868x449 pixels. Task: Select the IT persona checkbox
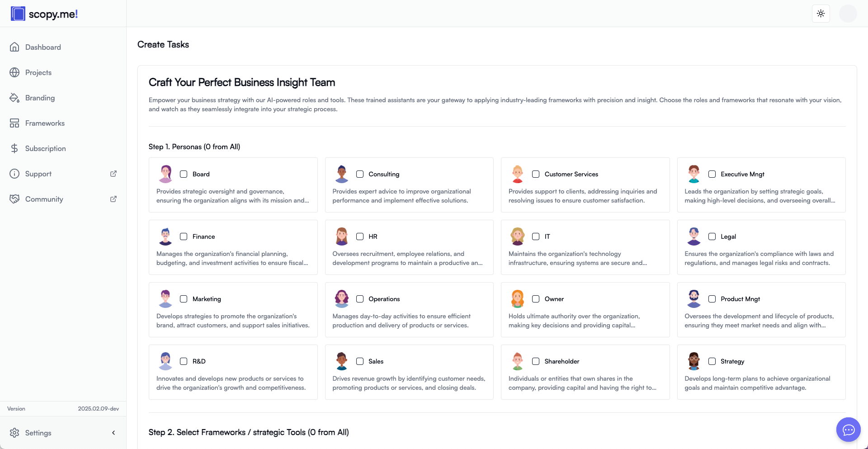coord(536,236)
